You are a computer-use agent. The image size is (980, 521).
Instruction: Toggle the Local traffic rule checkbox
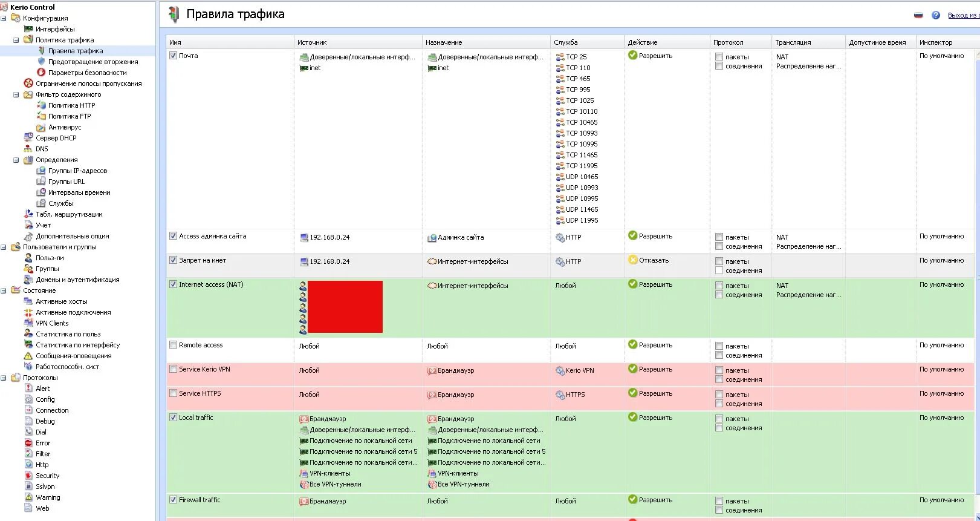pos(174,418)
